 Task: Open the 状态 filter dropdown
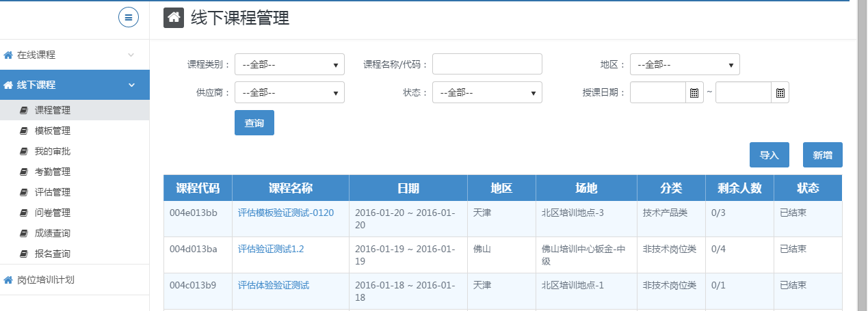(487, 92)
